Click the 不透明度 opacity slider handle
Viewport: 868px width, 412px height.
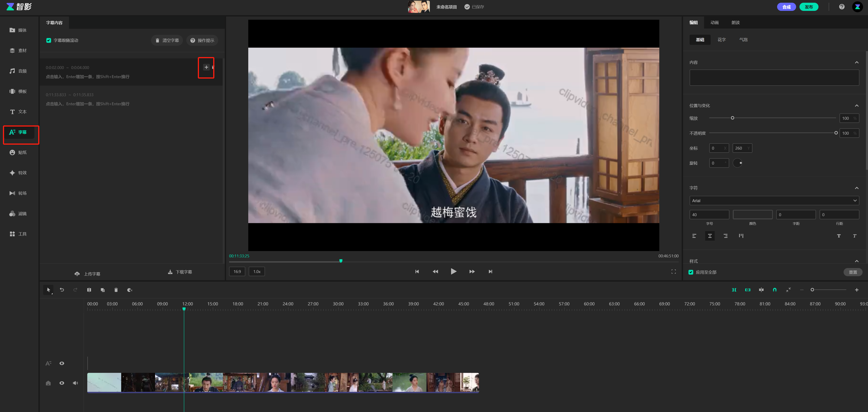tap(836, 133)
